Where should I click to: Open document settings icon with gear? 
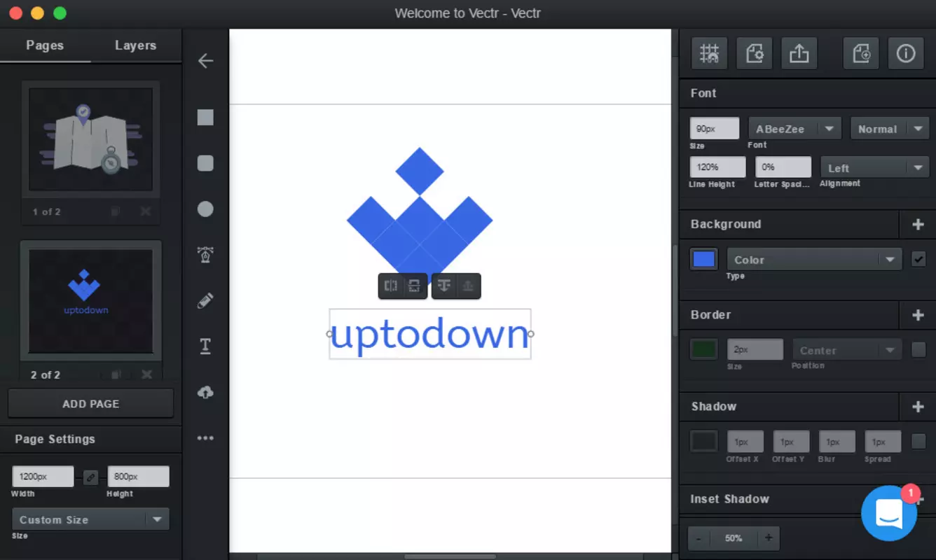click(x=755, y=54)
